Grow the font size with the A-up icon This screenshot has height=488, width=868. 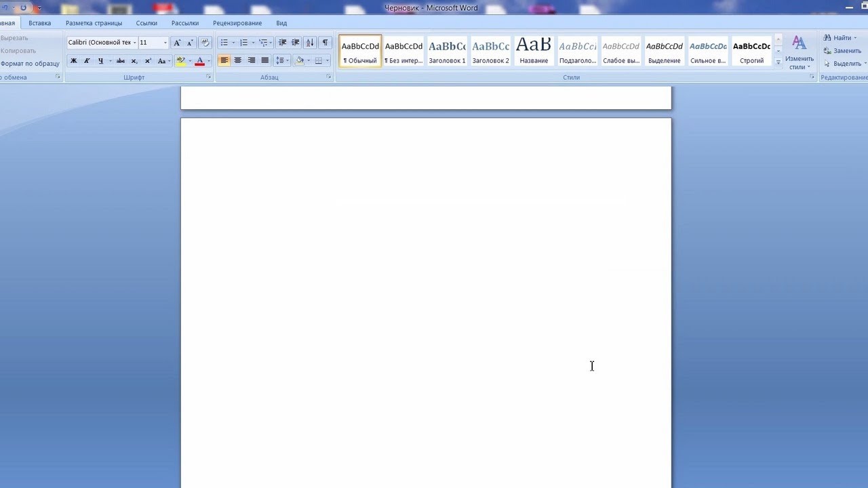(177, 43)
